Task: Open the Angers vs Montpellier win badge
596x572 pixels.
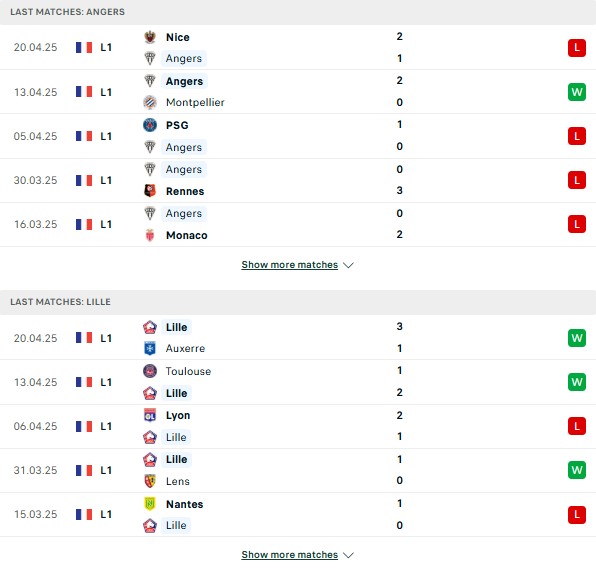Action: click(x=577, y=92)
